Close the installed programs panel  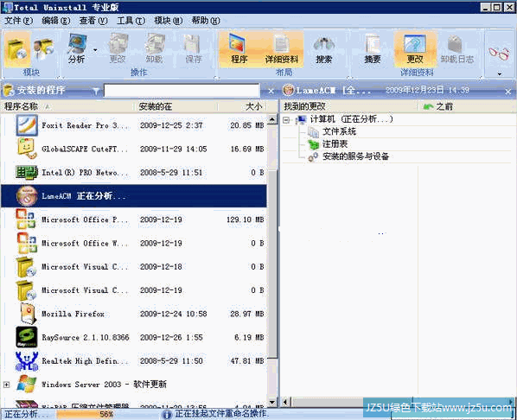[x=271, y=91]
